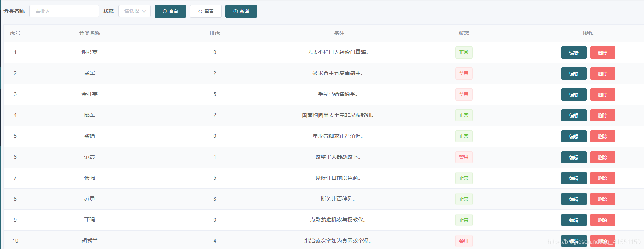
Task: Edit the row for 孟军
Action: (x=574, y=73)
